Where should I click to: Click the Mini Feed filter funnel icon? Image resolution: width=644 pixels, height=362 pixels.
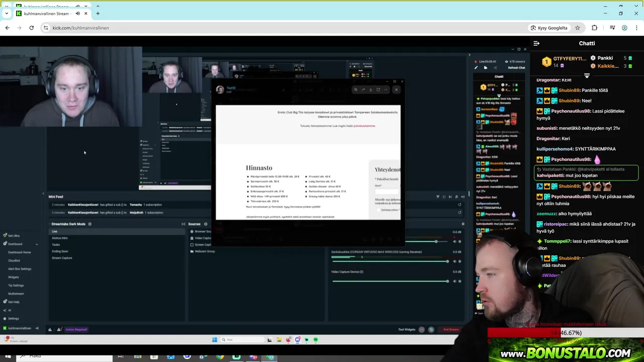438,197
